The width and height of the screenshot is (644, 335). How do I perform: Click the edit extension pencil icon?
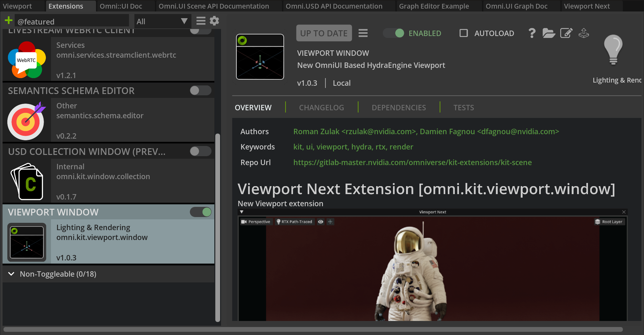tap(566, 33)
